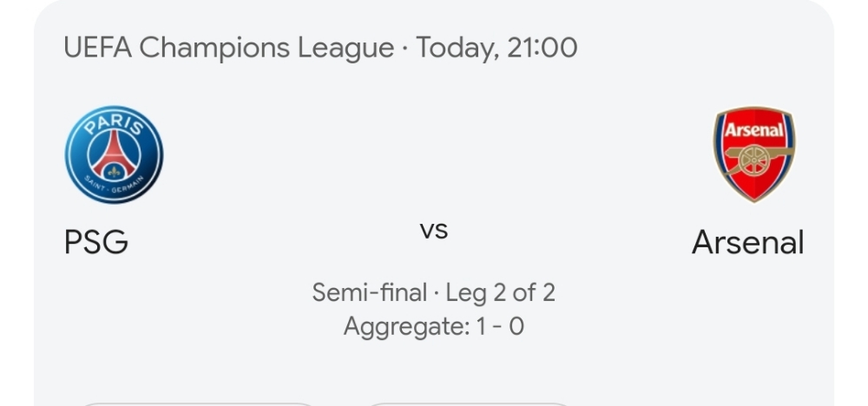
Task: Open the Arsenal club crest
Action: [x=754, y=155]
